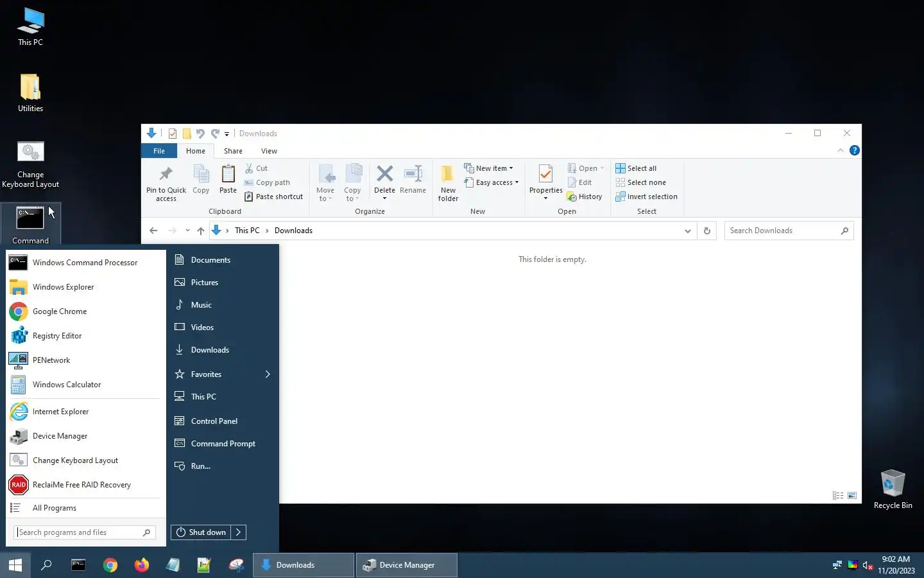
Task: Open Pictures from start menu
Action: [223, 282]
